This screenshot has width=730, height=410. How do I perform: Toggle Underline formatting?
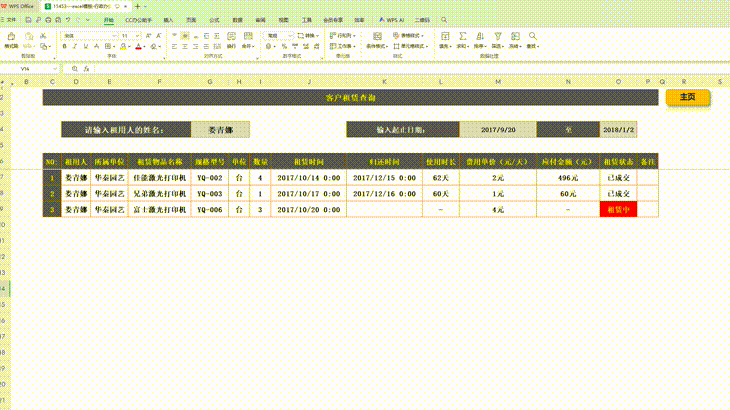(85, 47)
